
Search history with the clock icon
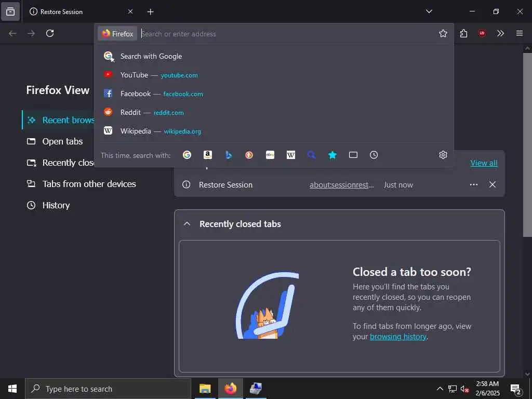(x=374, y=155)
